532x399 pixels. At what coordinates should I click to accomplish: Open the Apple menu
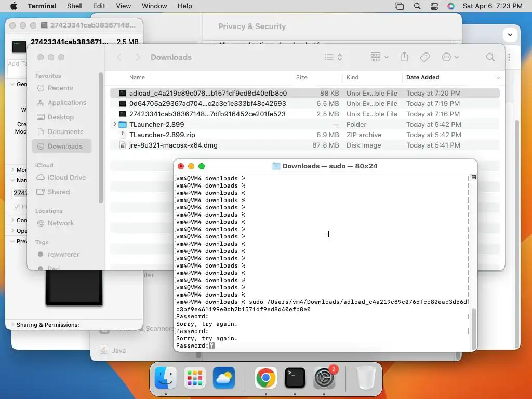pyautogui.click(x=14, y=6)
